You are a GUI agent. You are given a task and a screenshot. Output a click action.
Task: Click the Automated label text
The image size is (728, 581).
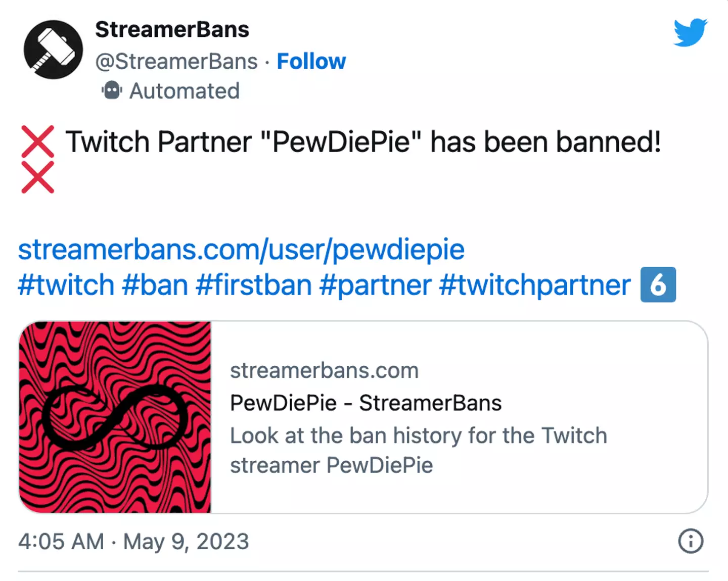184,91
